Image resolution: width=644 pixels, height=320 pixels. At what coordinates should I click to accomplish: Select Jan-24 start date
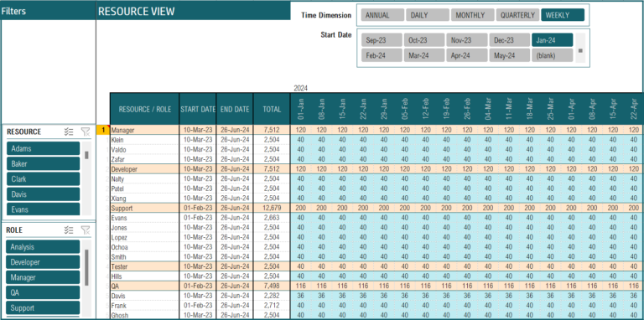click(553, 40)
